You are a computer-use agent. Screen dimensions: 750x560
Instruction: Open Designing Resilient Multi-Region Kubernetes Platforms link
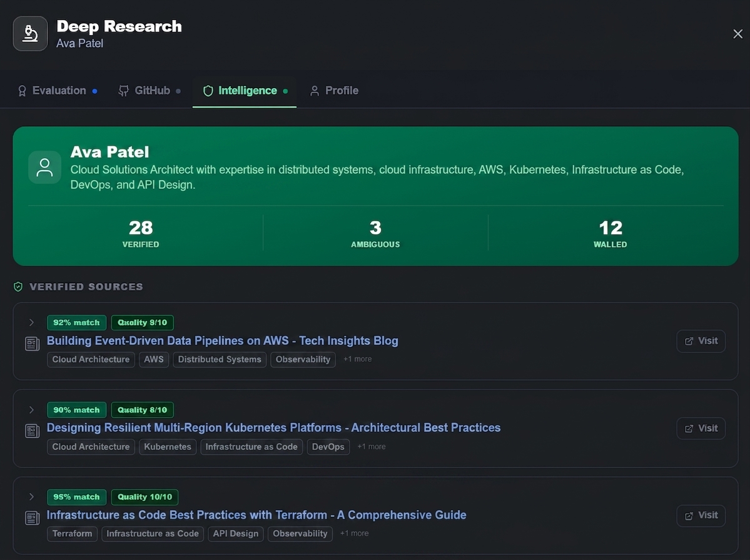[273, 427]
